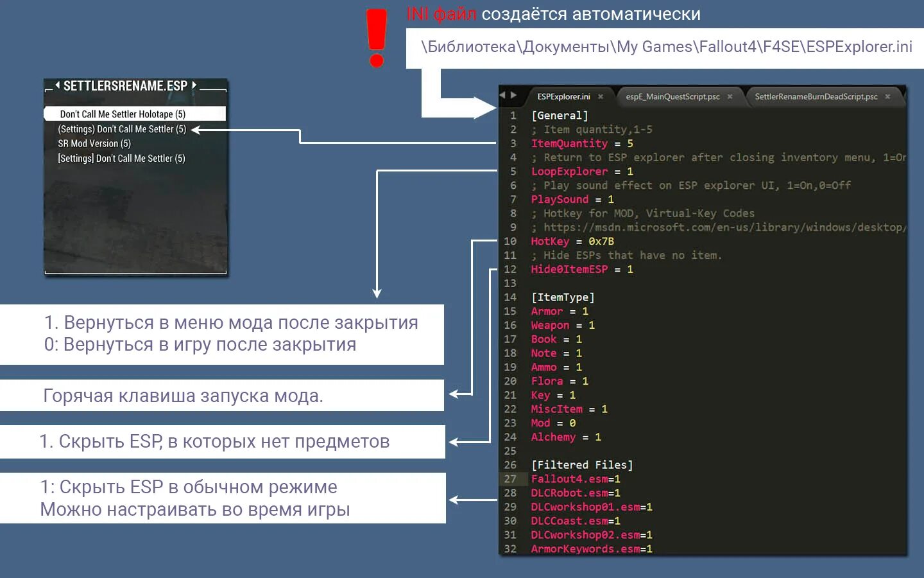Click the DLCCoast.esm=1 line
This screenshot has width=924, height=578.
pyautogui.click(x=576, y=521)
